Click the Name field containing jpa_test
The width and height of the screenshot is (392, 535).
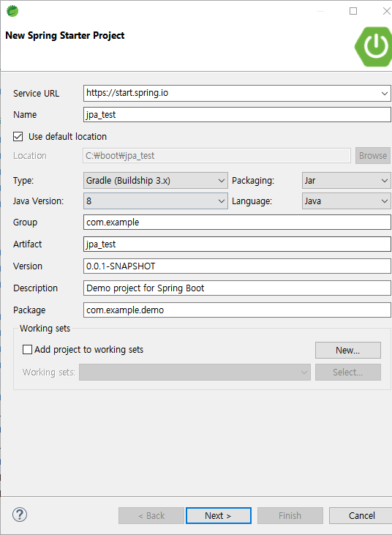click(x=237, y=115)
